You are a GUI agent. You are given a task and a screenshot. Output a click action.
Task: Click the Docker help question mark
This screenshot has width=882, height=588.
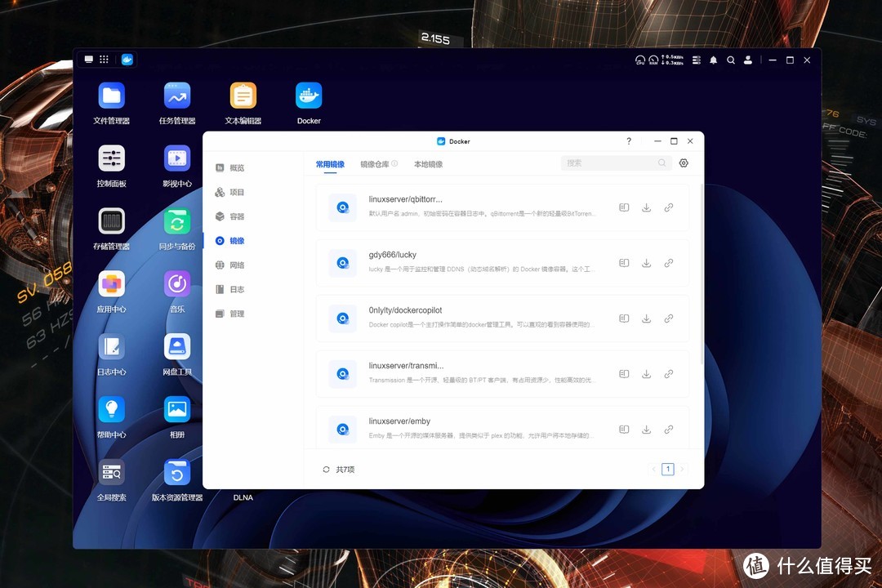(629, 141)
